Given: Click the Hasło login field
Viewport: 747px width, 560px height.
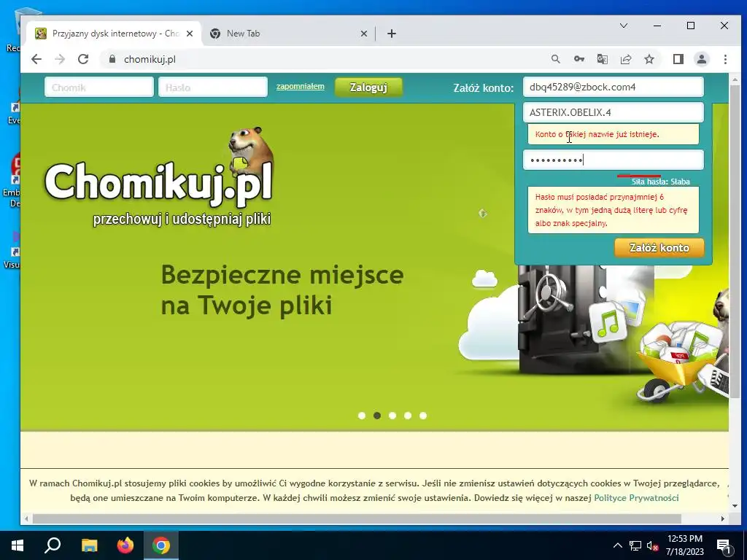Looking at the screenshot, I should (x=212, y=87).
